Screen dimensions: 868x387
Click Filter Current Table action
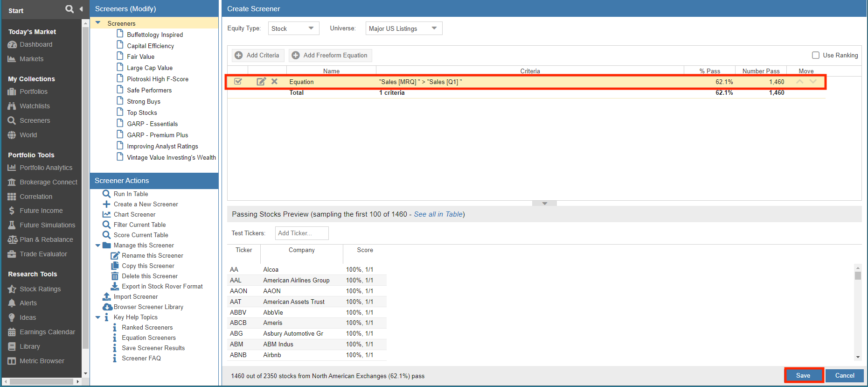[139, 225]
